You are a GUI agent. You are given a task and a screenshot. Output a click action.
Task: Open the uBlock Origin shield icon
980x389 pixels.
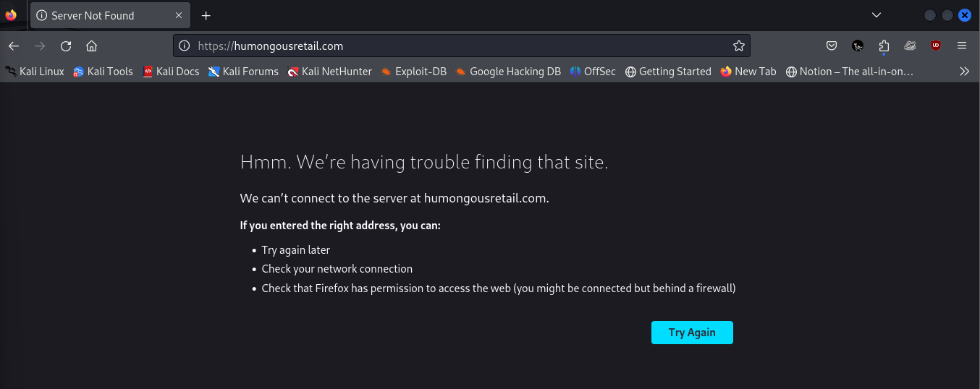[936, 46]
